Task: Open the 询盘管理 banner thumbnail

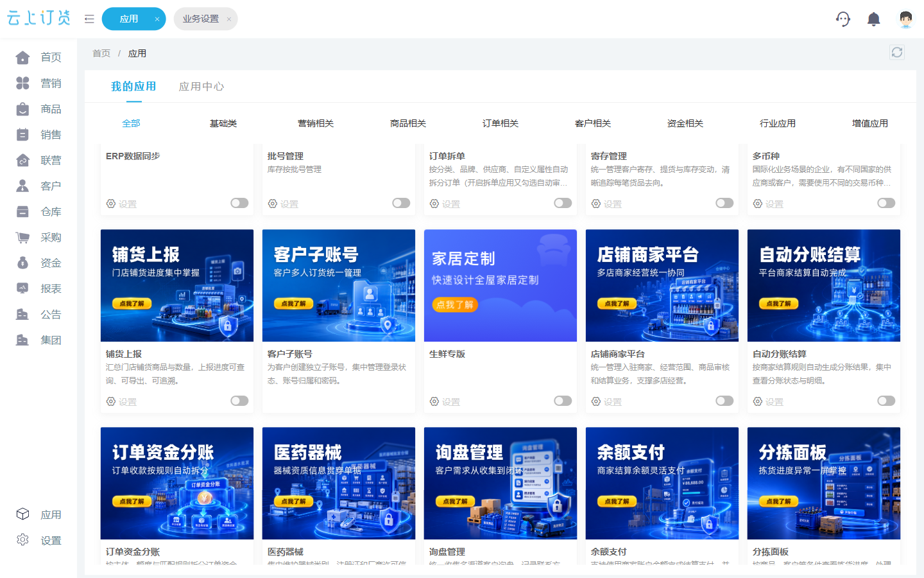Action: tap(501, 483)
